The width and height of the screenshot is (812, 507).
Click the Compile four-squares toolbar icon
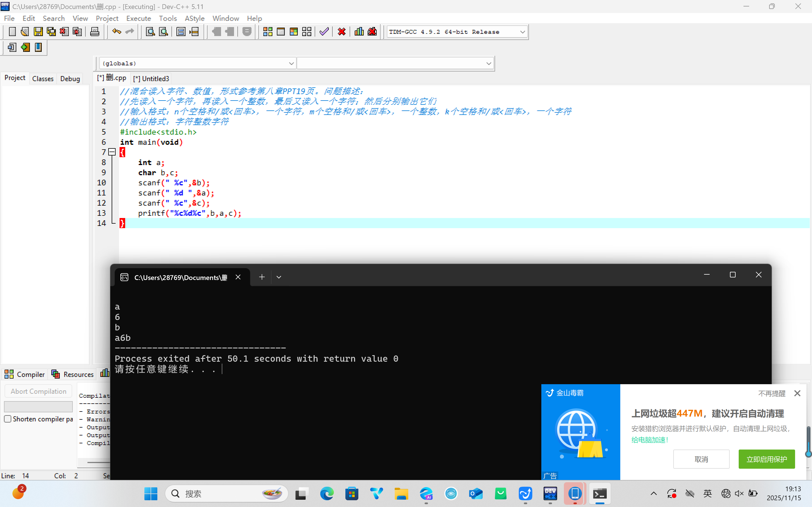[x=267, y=32]
